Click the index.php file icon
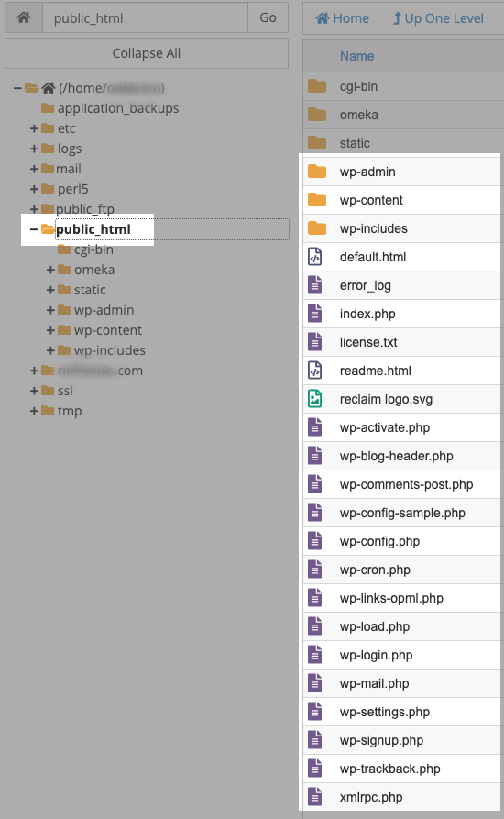The height and width of the screenshot is (819, 504). pyautogui.click(x=314, y=314)
